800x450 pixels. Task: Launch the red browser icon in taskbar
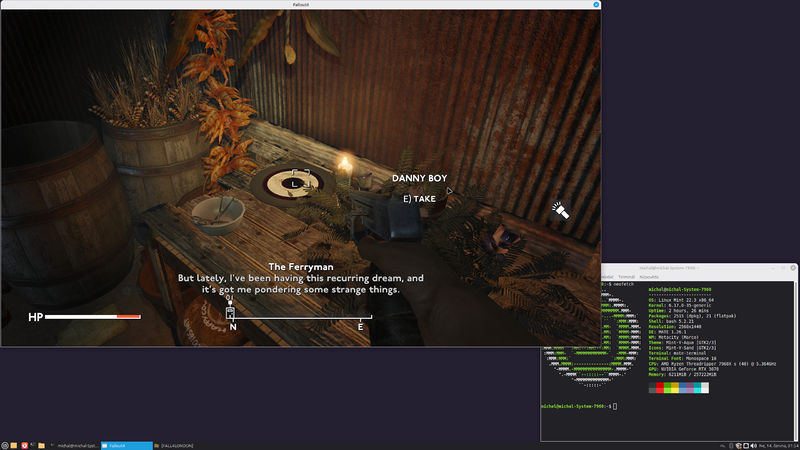click(x=24, y=445)
